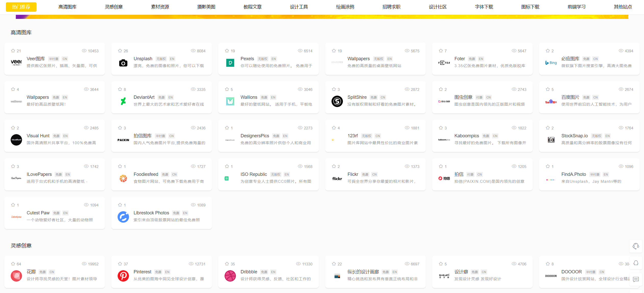The width and height of the screenshot is (644, 293).
Task: Click the Librestock Photos blue logo
Action: (123, 217)
